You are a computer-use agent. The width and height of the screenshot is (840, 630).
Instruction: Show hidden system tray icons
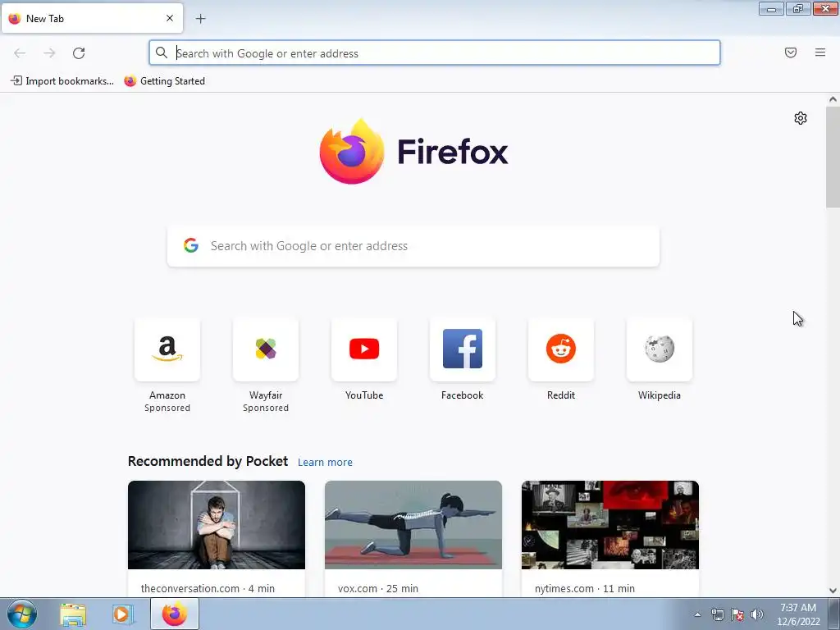697,614
